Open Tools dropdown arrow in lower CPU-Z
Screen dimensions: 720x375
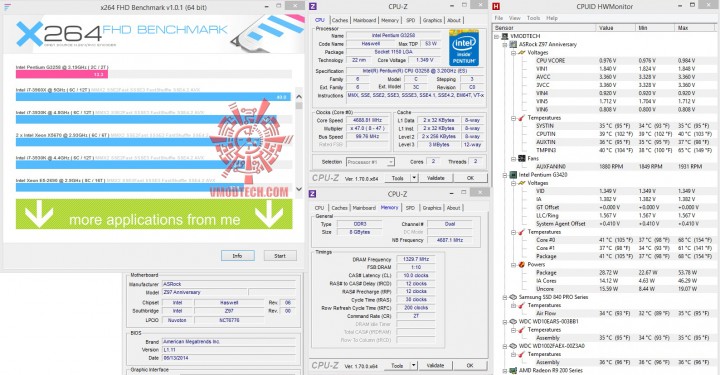coord(414,365)
